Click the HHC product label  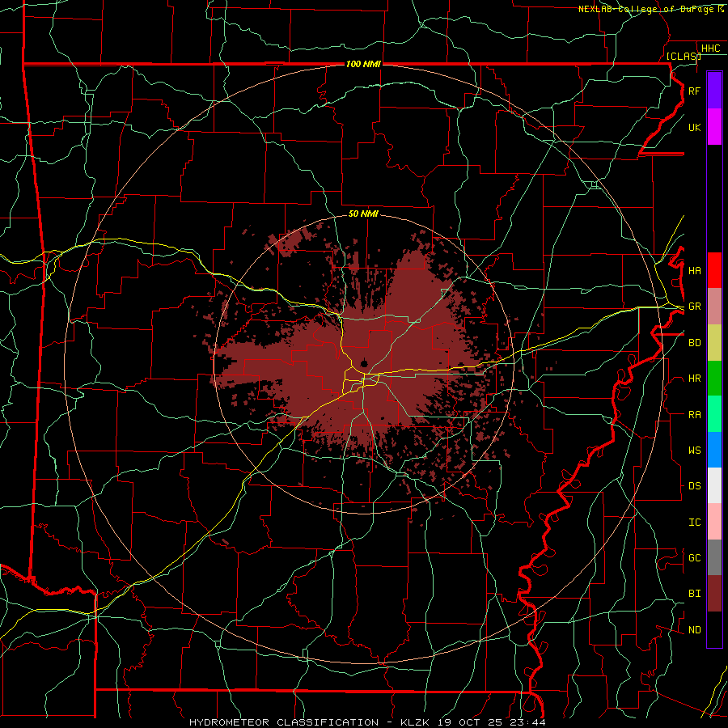pos(710,49)
